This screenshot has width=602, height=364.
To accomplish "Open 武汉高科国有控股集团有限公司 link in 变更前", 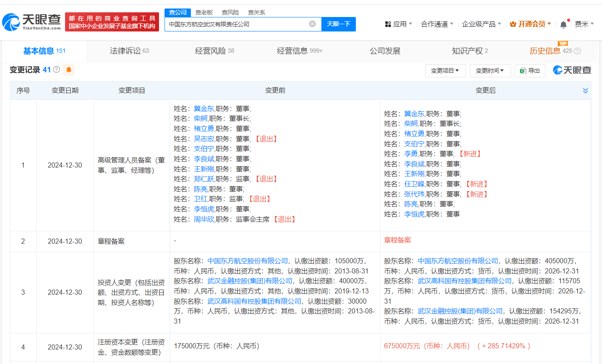I will pyautogui.click(x=255, y=301).
